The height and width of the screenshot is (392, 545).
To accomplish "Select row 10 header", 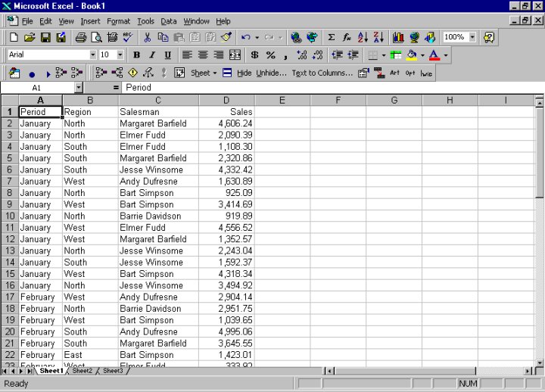I will [10, 216].
